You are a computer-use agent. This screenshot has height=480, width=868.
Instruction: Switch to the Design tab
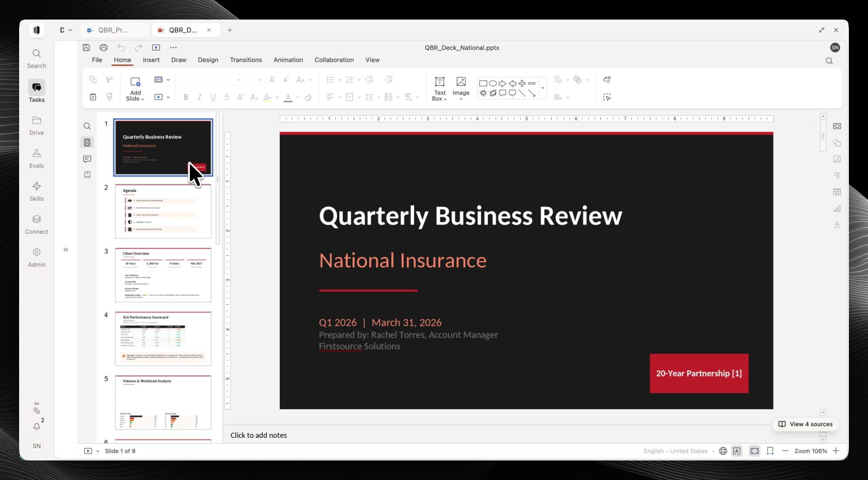click(x=208, y=60)
